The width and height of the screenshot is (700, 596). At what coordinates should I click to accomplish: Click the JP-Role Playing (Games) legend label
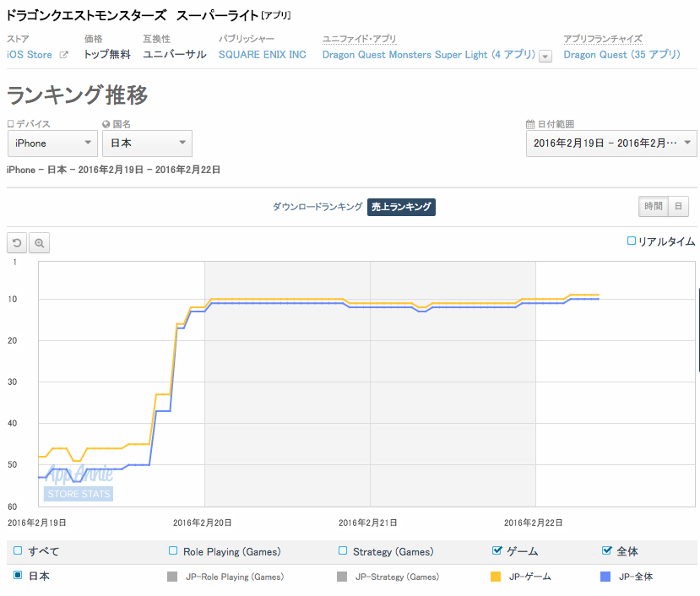(235, 577)
